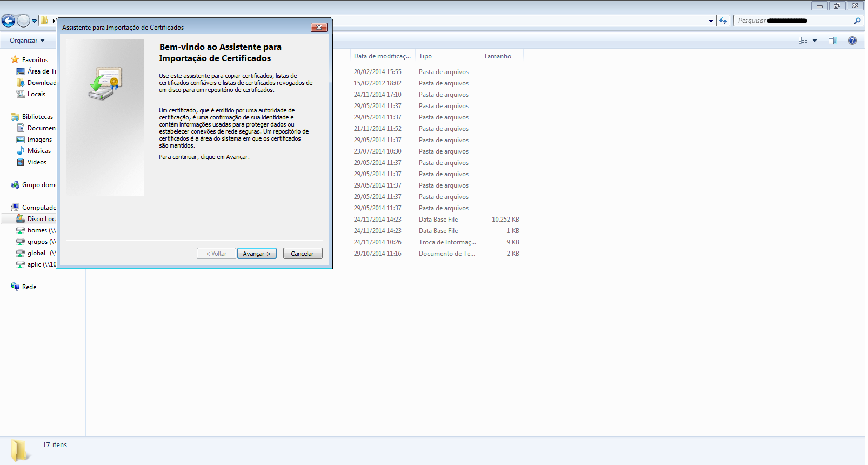This screenshot has height=465, width=868.
Task: Close the certificate import wizard dialog
Action: coord(319,28)
